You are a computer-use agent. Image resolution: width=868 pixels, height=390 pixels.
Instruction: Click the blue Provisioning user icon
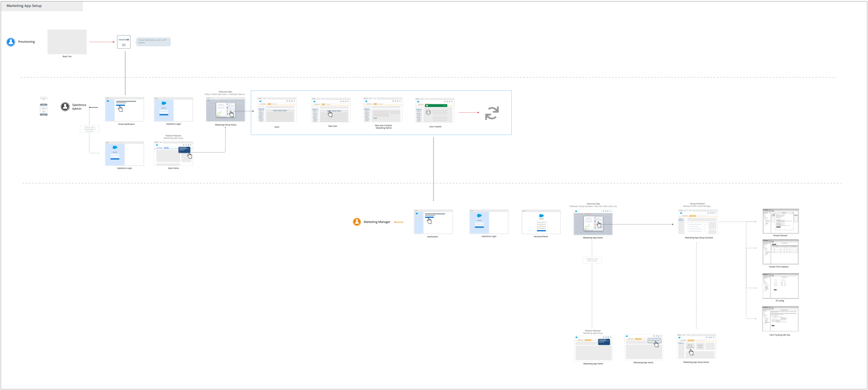point(11,42)
